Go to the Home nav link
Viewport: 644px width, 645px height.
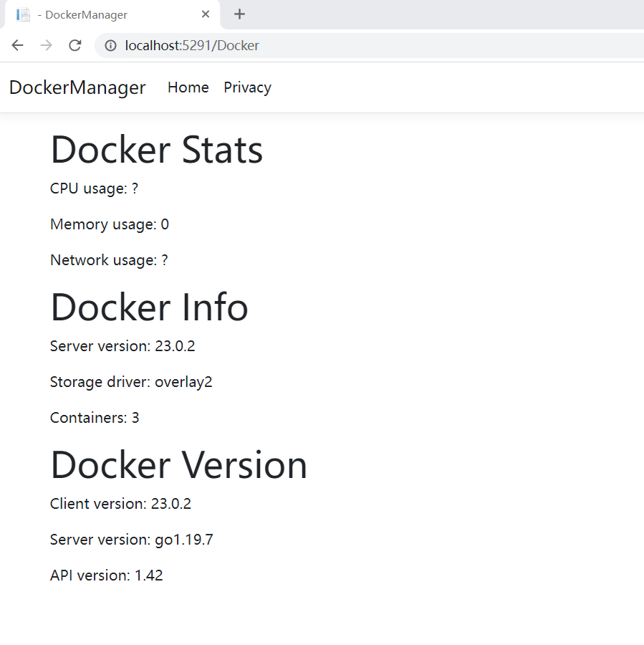188,87
